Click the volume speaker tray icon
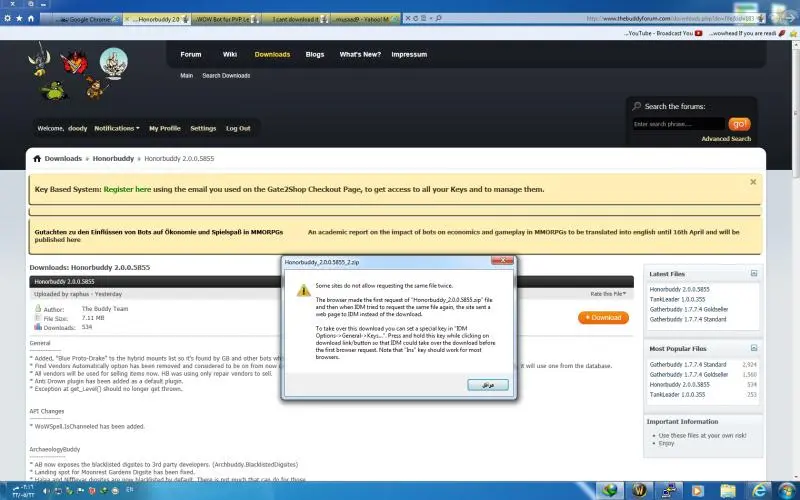 pos(46,491)
